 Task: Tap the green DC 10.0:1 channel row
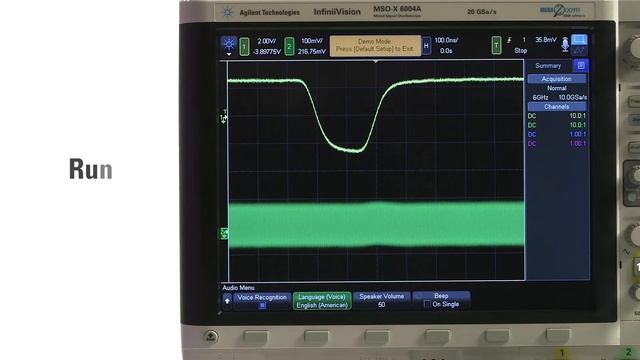coord(557,125)
